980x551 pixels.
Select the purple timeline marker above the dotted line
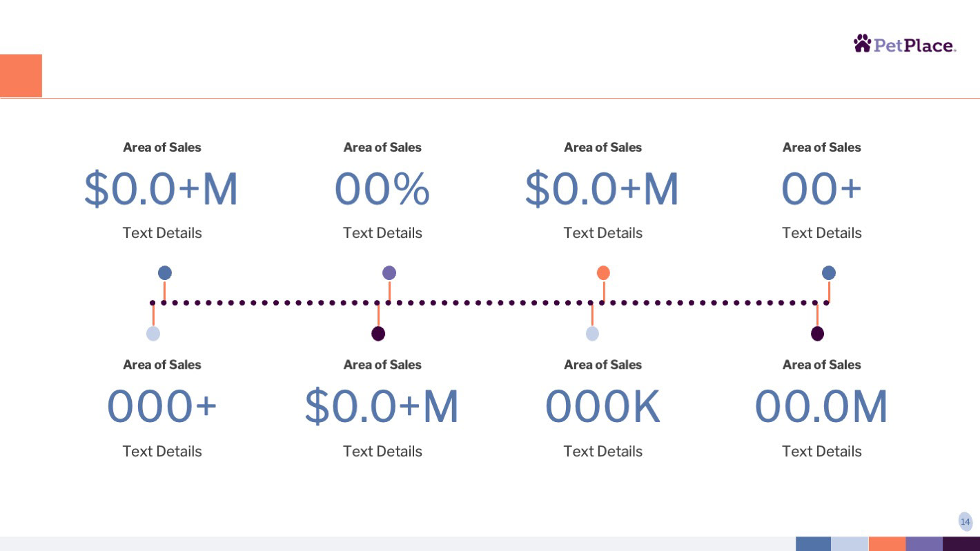[x=389, y=272]
